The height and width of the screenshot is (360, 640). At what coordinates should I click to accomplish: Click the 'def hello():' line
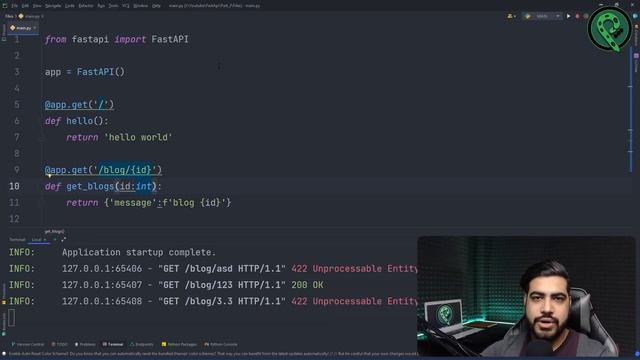pos(77,121)
